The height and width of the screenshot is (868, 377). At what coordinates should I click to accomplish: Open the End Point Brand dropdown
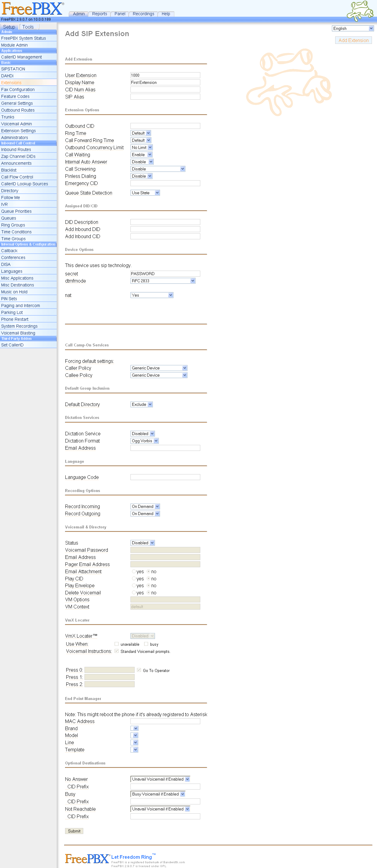[x=135, y=728]
